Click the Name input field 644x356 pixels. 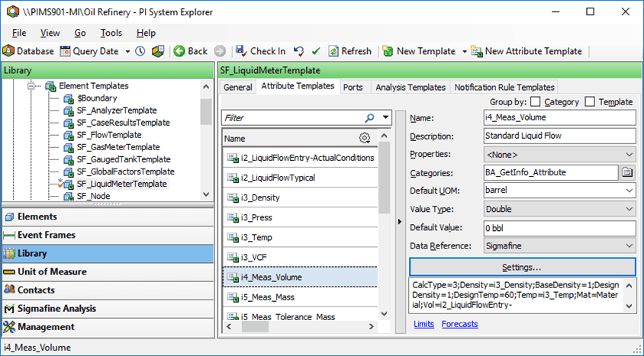tap(559, 117)
